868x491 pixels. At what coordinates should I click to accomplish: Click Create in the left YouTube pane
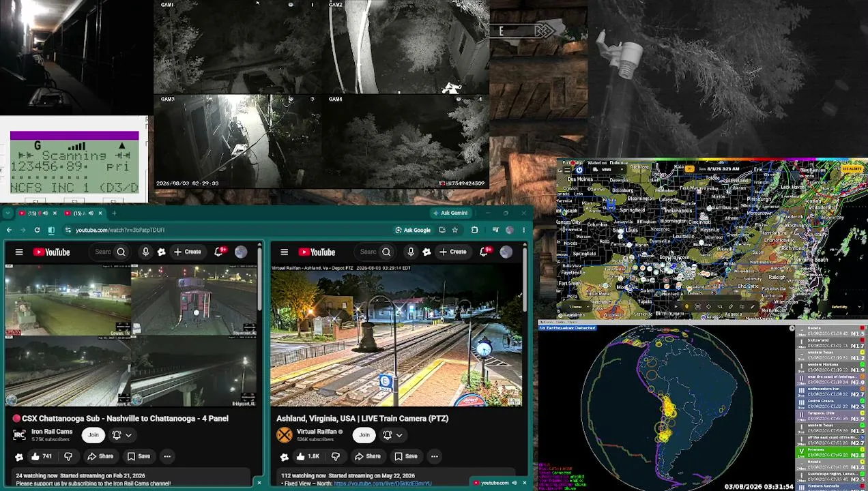(x=188, y=252)
